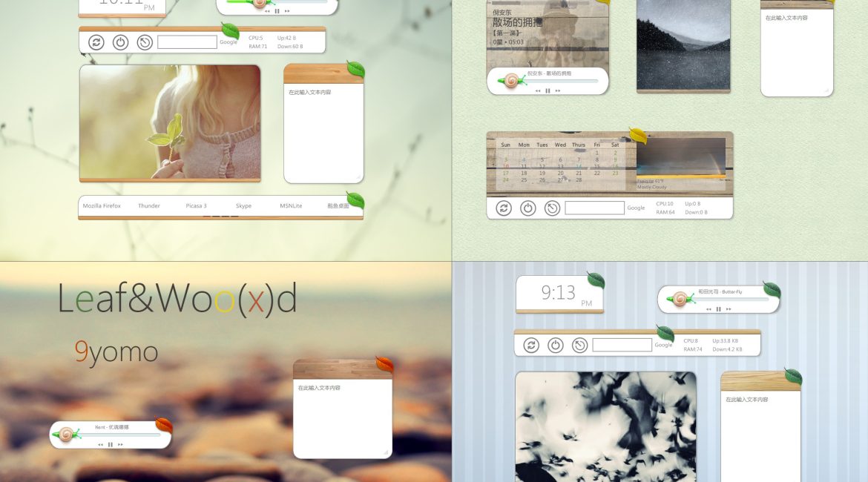Skip to next track in Kent player

[x=121, y=445]
